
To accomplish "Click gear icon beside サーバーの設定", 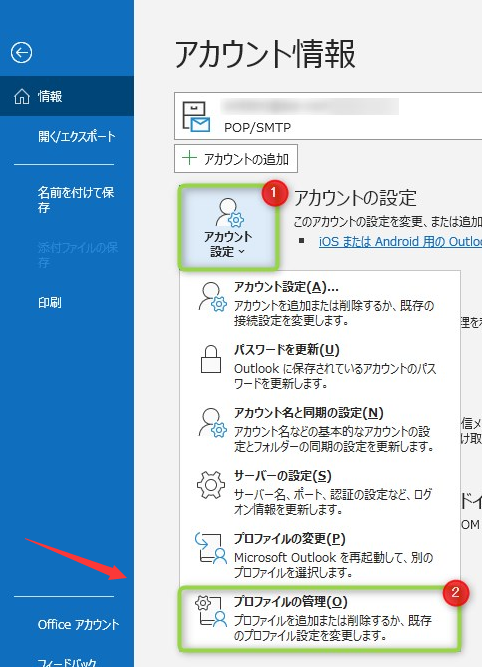I will (211, 485).
